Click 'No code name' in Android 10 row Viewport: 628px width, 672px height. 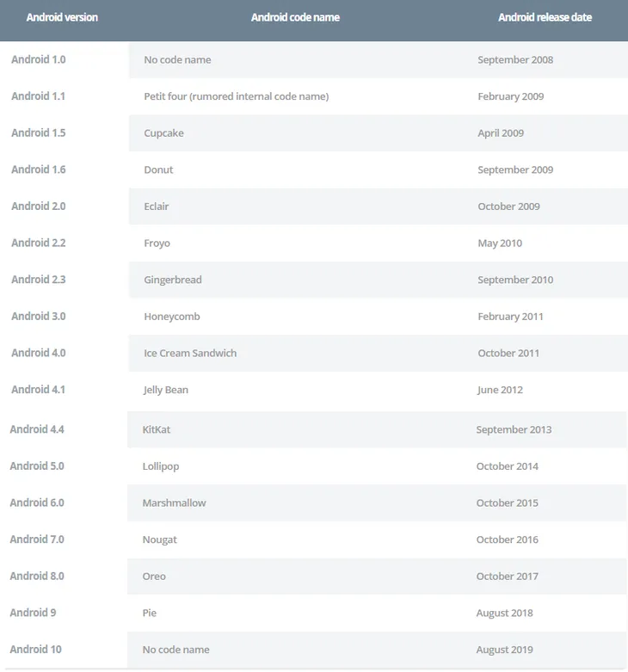click(x=176, y=650)
